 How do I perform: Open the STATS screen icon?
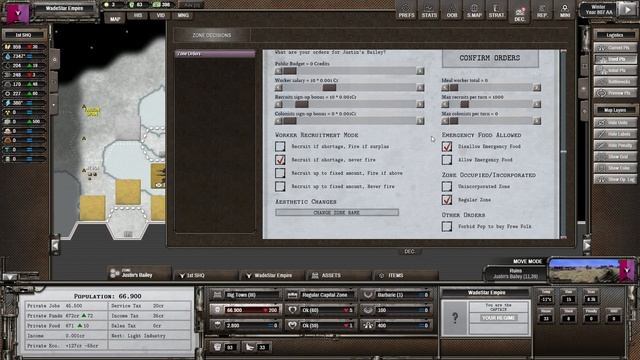[x=429, y=11]
